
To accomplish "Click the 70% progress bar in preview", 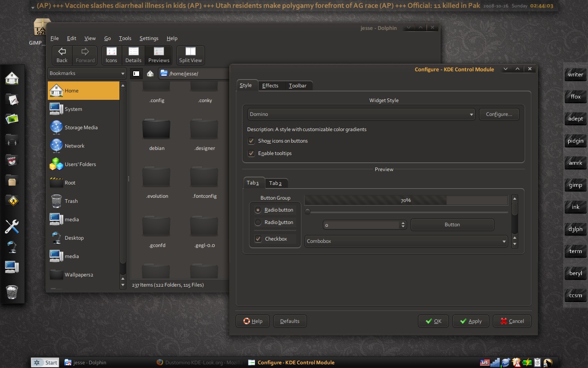I will [x=406, y=200].
